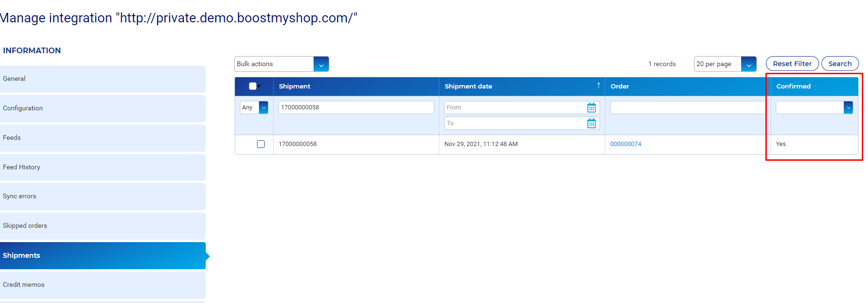Screen dimensions: 868x303
Task: Open the General section in sidebar
Action: click(x=103, y=79)
